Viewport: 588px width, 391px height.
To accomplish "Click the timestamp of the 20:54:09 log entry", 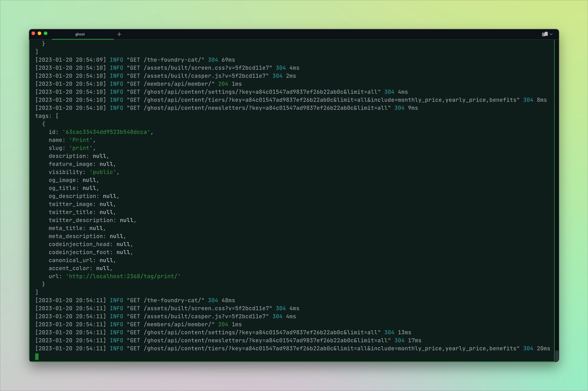I will [x=71, y=60].
